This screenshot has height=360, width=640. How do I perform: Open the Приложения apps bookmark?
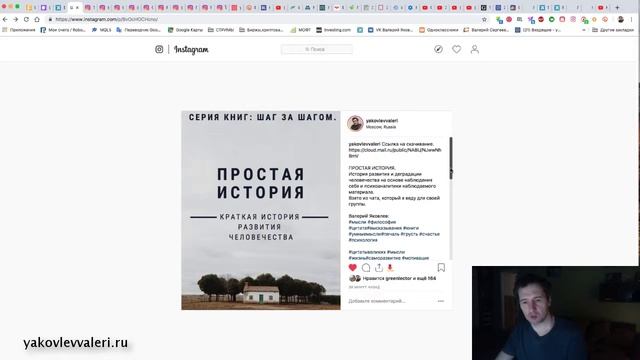19,30
